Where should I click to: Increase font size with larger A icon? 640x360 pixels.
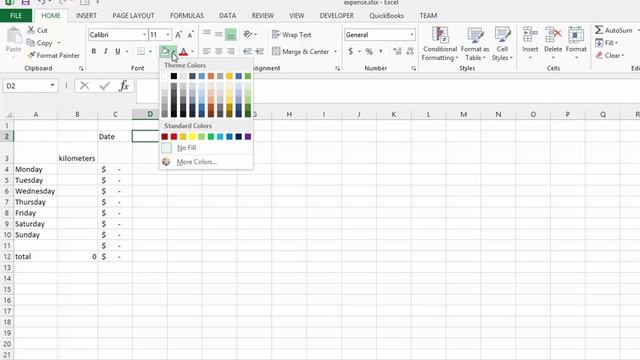pyautogui.click(x=178, y=35)
